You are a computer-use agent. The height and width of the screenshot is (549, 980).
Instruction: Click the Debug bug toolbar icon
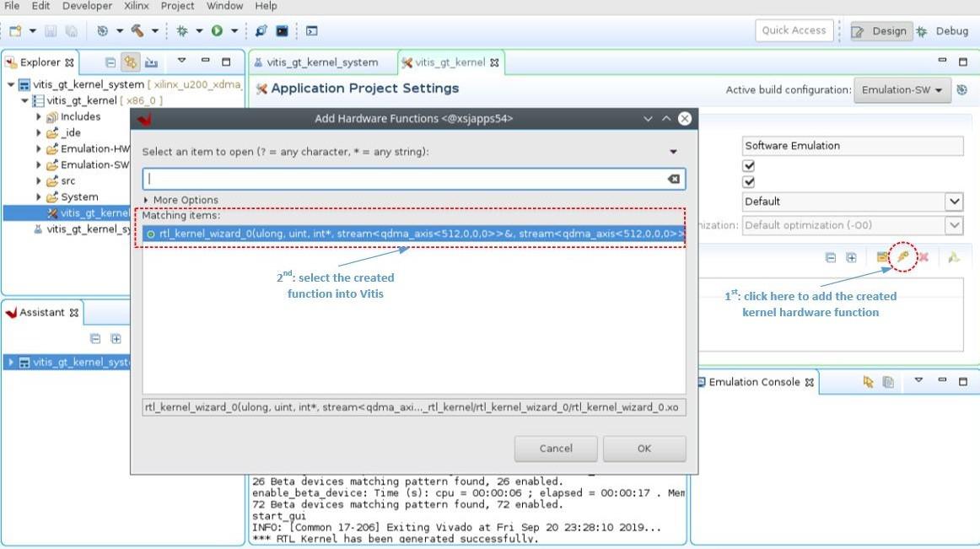[x=182, y=30]
